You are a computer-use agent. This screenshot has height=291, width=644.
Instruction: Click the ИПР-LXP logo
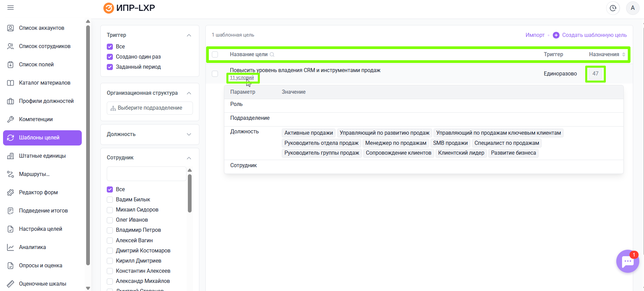pyautogui.click(x=129, y=8)
